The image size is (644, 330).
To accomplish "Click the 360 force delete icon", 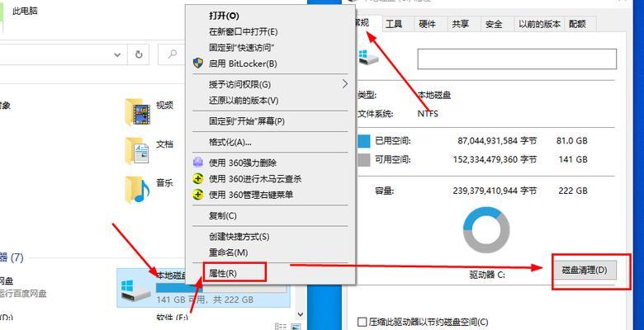I will point(198,163).
